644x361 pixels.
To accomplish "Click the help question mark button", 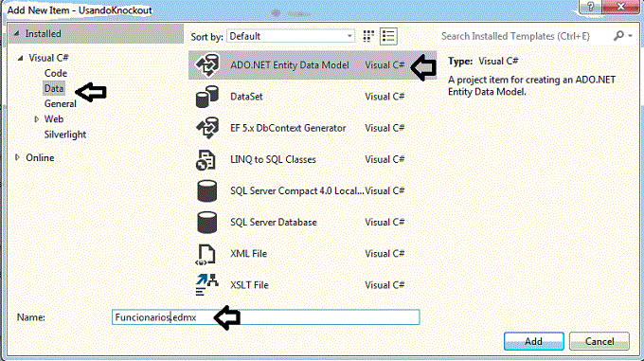I will coord(590,7).
